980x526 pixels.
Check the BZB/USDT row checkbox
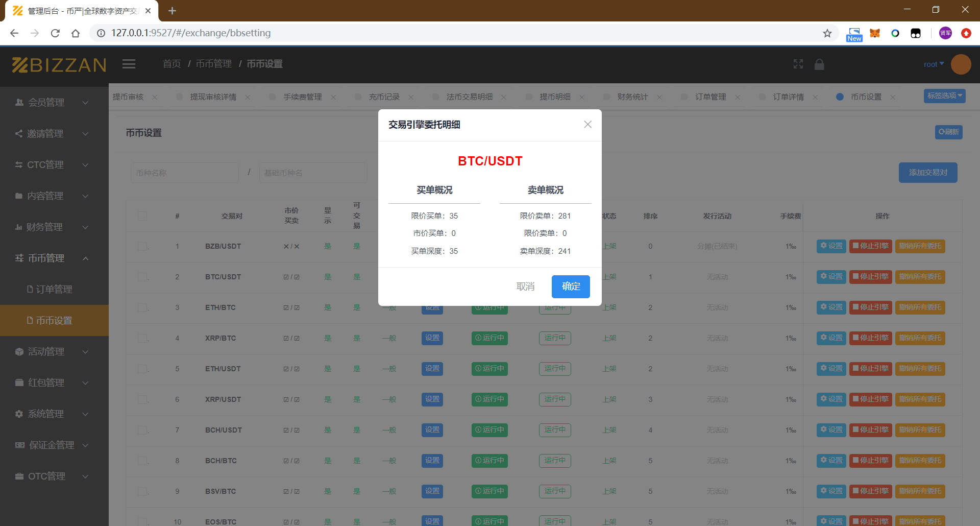(x=142, y=246)
